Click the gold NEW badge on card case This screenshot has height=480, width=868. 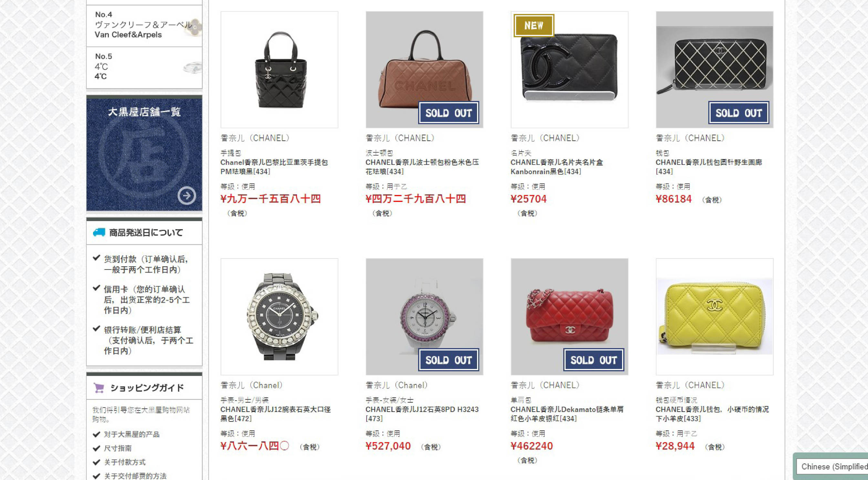tap(534, 26)
